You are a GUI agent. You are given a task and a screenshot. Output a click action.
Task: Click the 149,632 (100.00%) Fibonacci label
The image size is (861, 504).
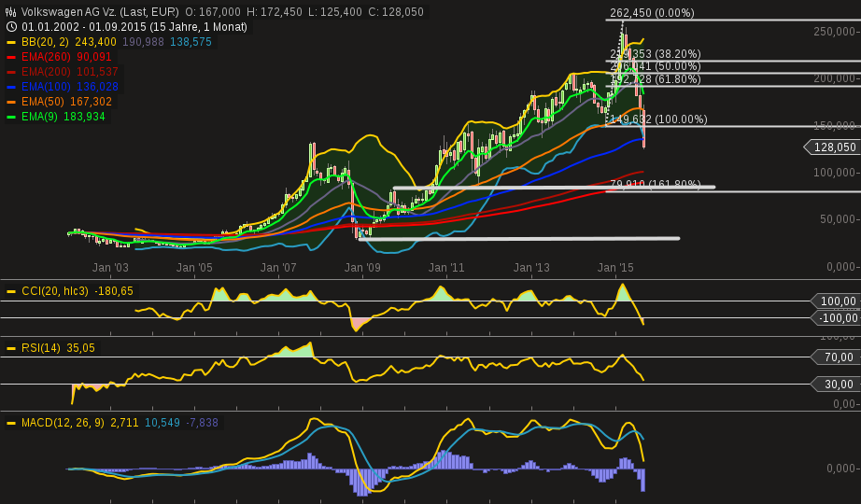(x=658, y=119)
